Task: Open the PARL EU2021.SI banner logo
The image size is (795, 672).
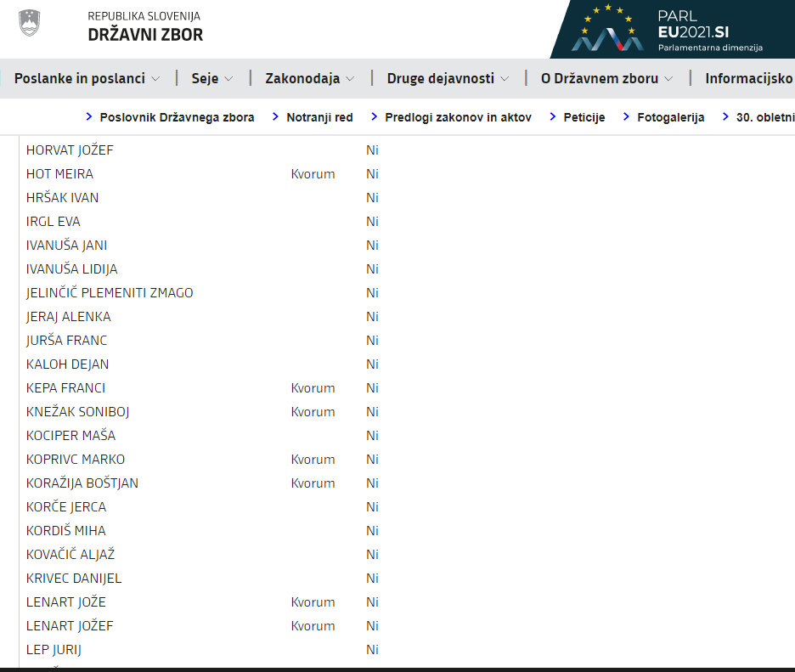Action: (x=671, y=30)
